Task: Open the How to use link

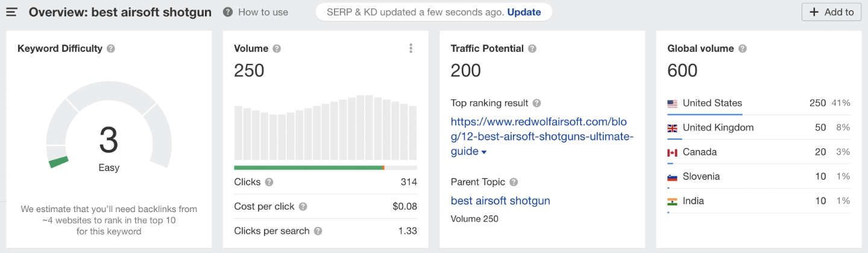Action: coord(263,12)
